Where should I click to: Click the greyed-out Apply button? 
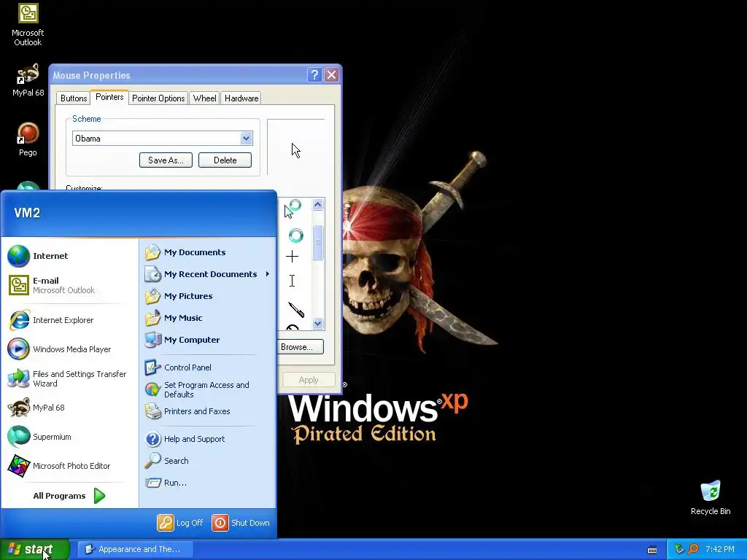[x=309, y=380]
